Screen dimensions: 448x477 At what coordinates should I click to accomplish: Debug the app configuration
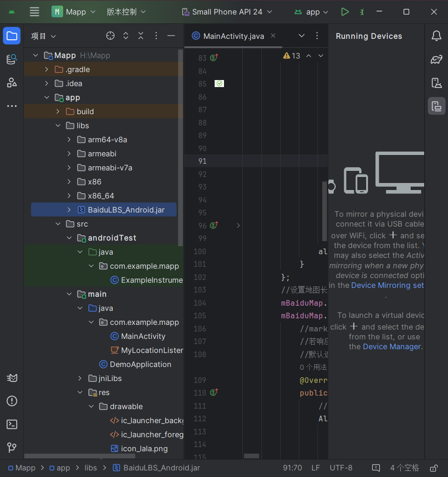361,12
